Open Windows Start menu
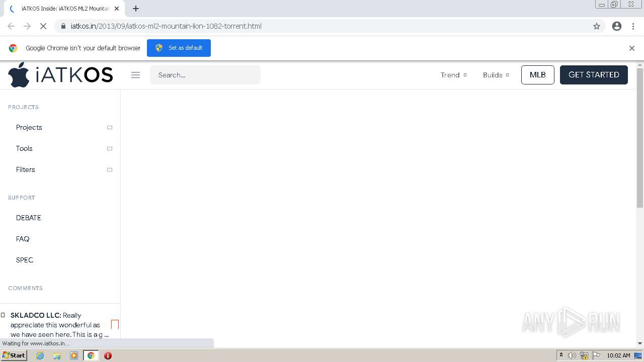644x362 pixels. tap(14, 355)
